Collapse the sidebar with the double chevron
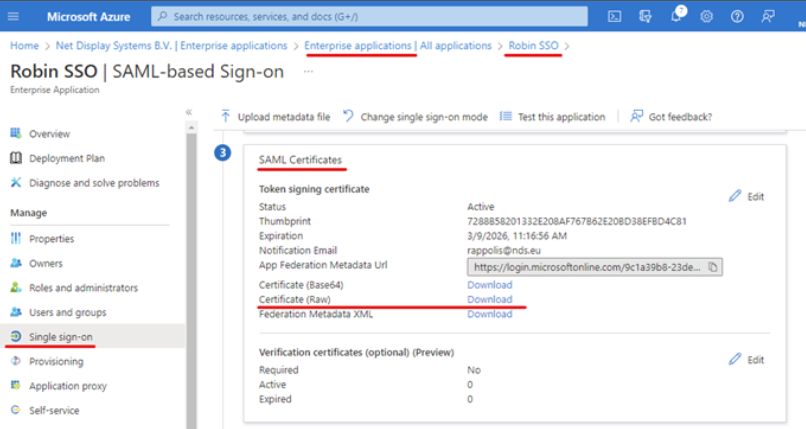806x429 pixels. click(189, 112)
